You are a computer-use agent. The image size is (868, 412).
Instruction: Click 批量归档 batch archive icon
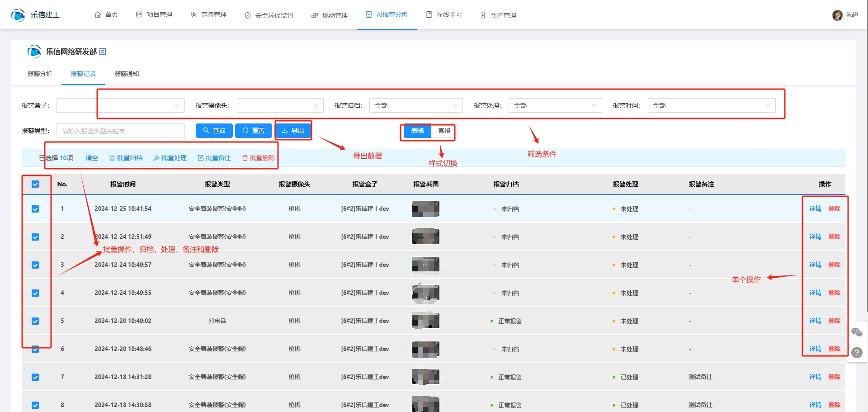(112, 158)
